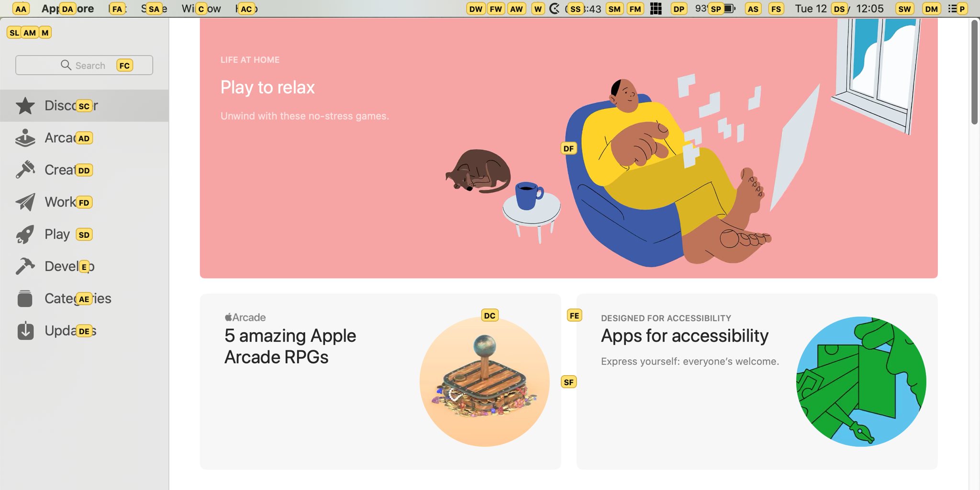The width and height of the screenshot is (980, 490).
Task: Open the Window menu
Action: coord(201,8)
